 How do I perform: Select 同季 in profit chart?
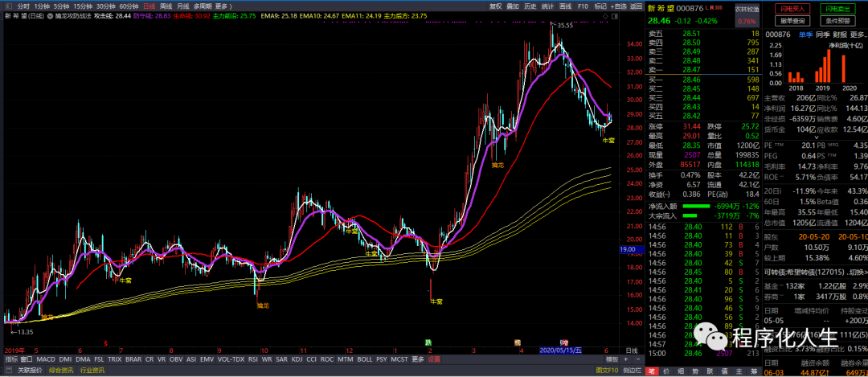pos(823,35)
